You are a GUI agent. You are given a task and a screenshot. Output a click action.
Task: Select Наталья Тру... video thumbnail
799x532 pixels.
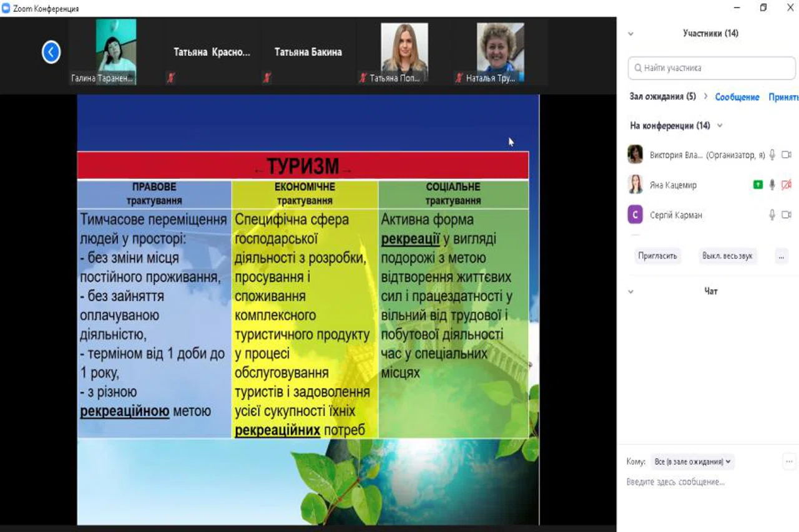point(500,52)
